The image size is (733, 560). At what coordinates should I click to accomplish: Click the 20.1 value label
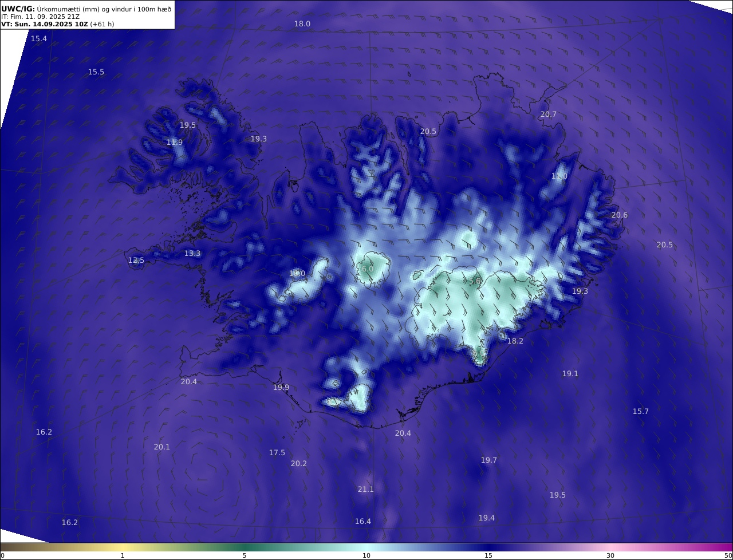pos(162,447)
